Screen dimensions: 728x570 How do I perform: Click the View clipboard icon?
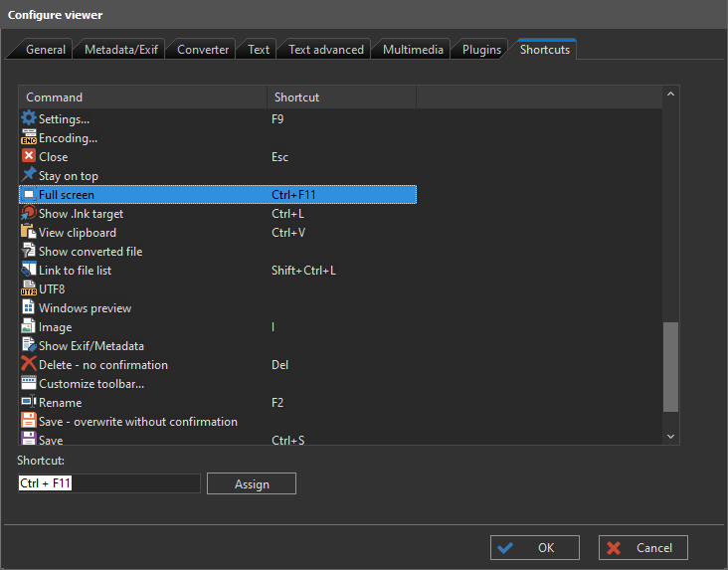[29, 233]
